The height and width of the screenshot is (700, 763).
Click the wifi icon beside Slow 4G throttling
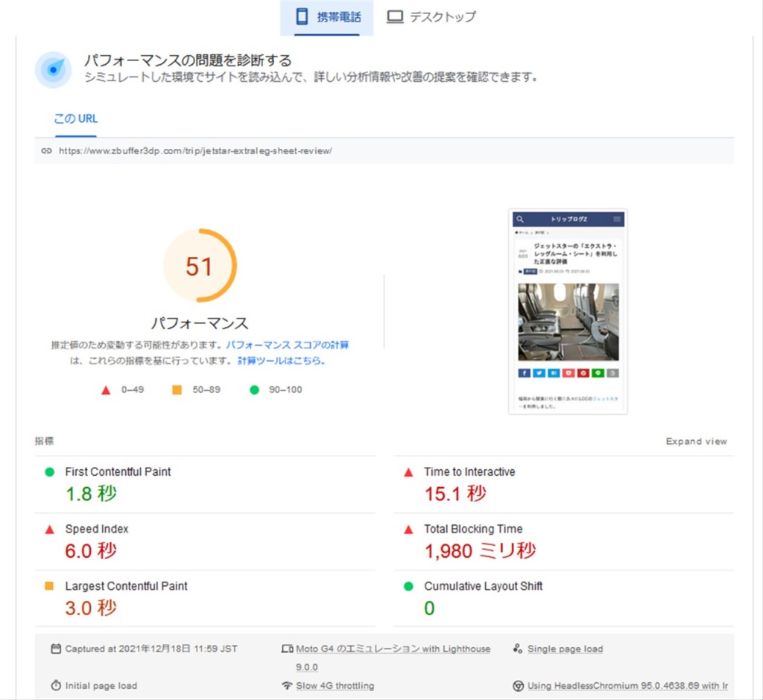click(x=287, y=685)
